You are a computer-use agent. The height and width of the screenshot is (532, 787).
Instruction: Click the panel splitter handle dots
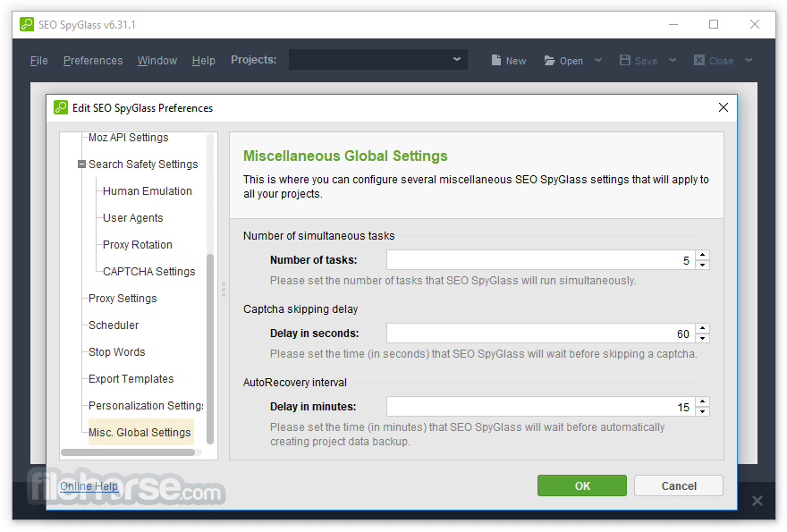[x=224, y=290]
